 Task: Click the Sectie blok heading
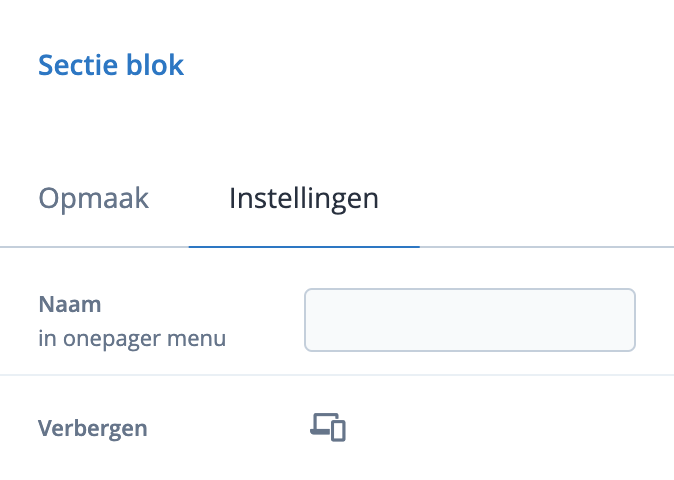pos(111,66)
